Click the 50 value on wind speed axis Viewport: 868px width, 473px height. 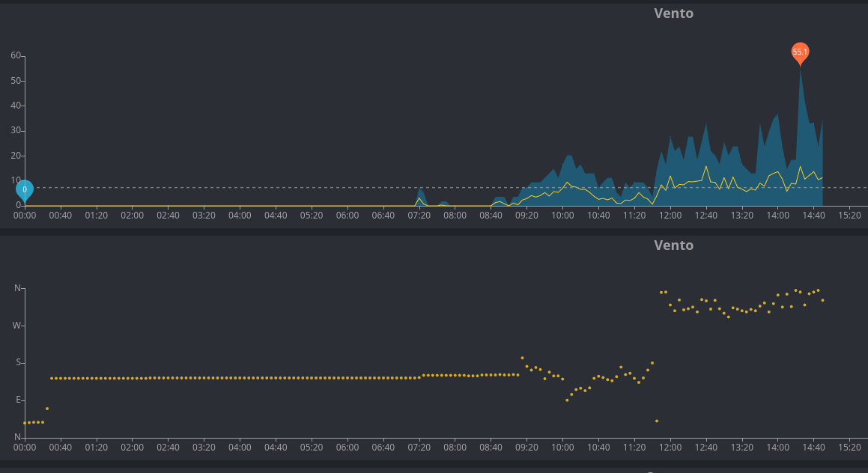(x=16, y=81)
